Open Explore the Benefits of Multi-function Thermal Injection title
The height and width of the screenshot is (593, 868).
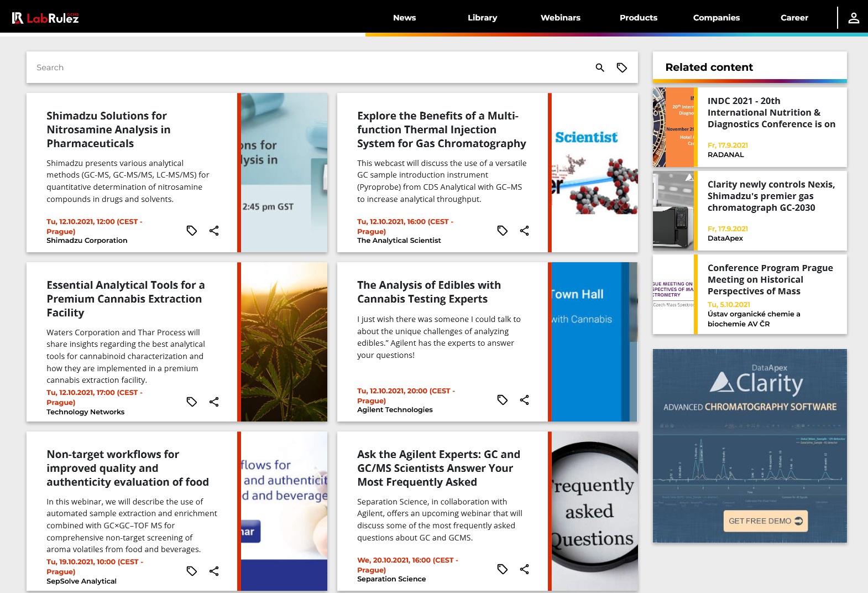point(441,129)
